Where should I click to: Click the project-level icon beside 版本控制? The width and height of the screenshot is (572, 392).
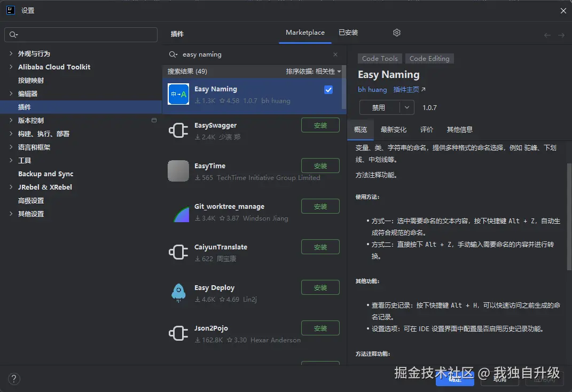point(154,120)
